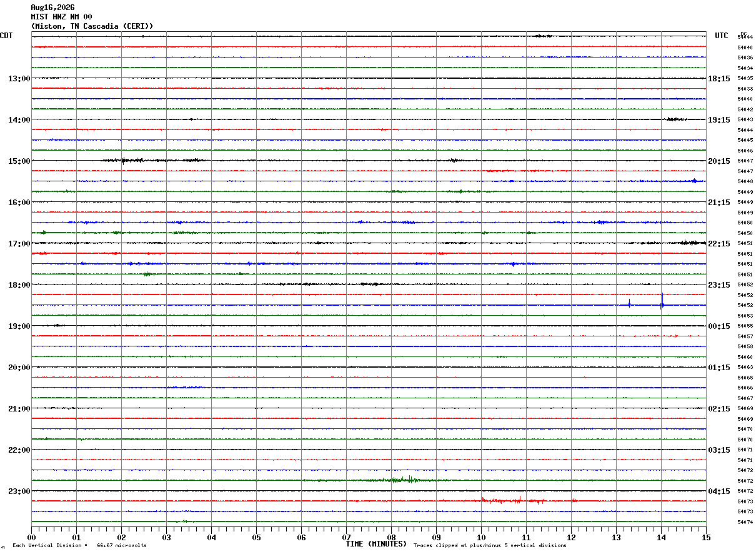756x554 pixels.
Task: Click the Each Vertical Division scale note
Action: pyautogui.click(x=79, y=545)
